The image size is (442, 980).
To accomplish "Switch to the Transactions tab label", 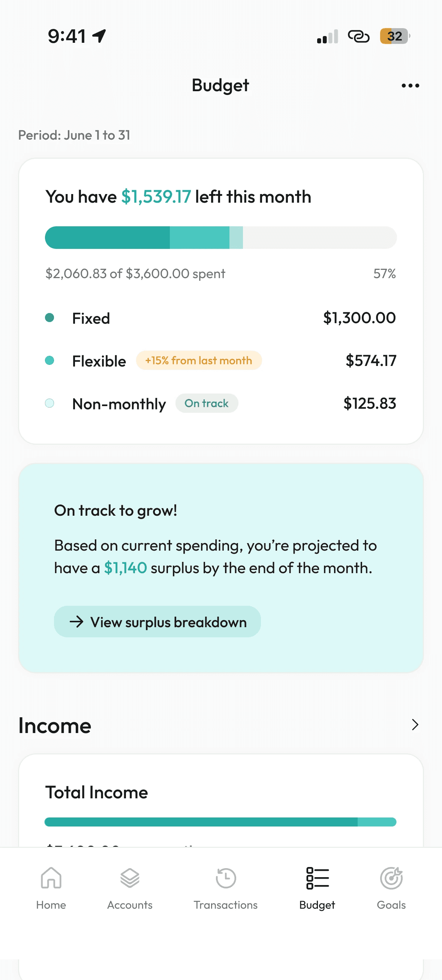I will 226,905.
